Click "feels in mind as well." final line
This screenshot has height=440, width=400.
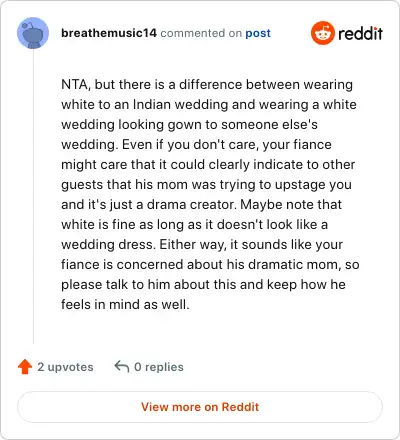(125, 304)
